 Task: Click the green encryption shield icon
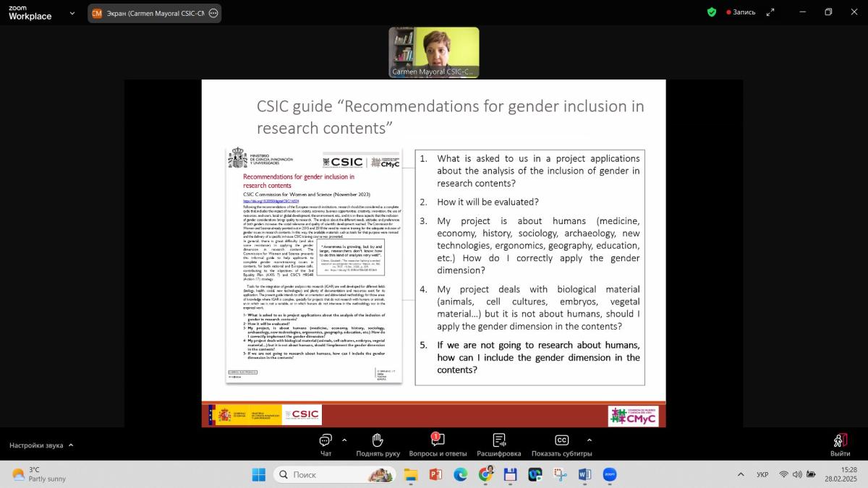(x=712, y=12)
